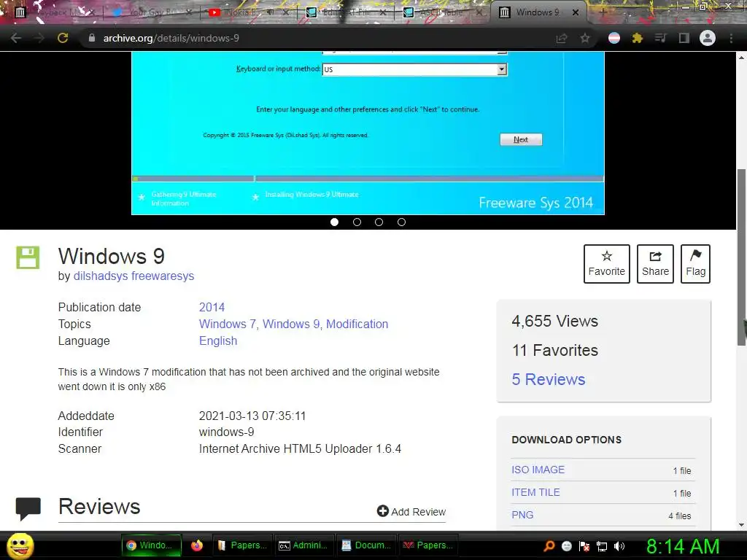Click the 2014 publication date link

coord(212,307)
